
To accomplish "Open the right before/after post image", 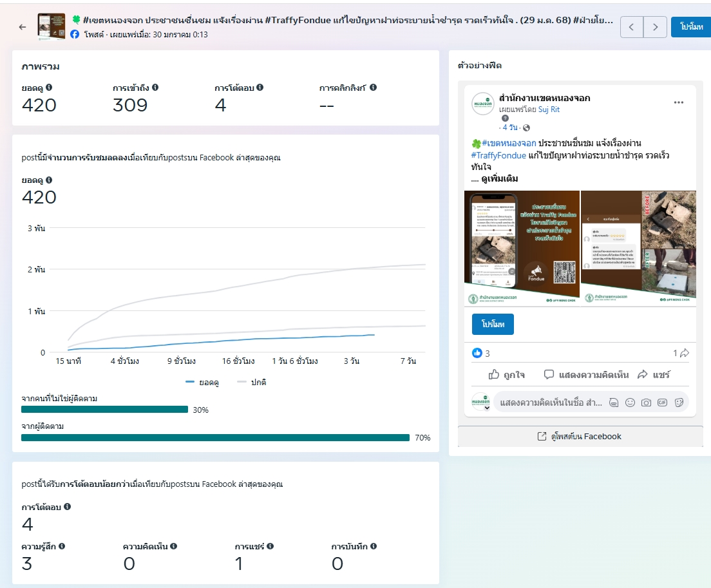I will 638,249.
